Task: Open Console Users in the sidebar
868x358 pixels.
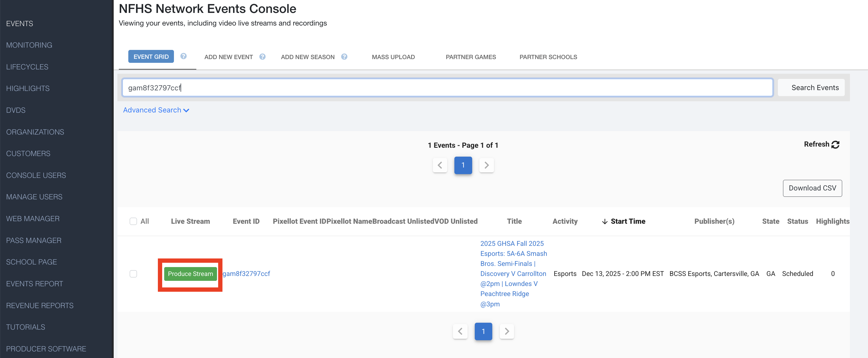Action: tap(36, 175)
